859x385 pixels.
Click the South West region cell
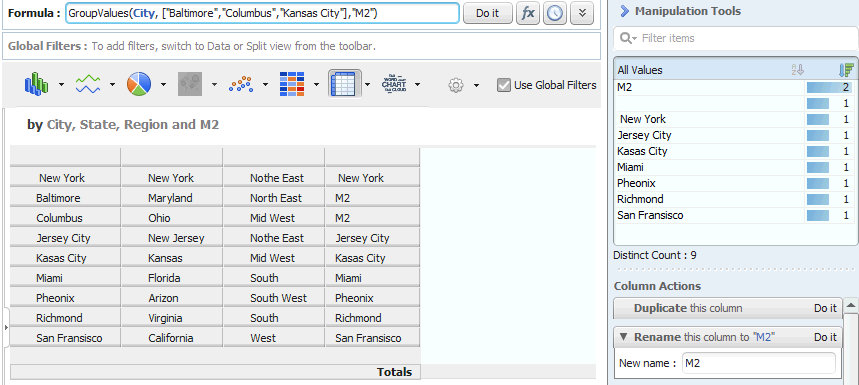273,298
